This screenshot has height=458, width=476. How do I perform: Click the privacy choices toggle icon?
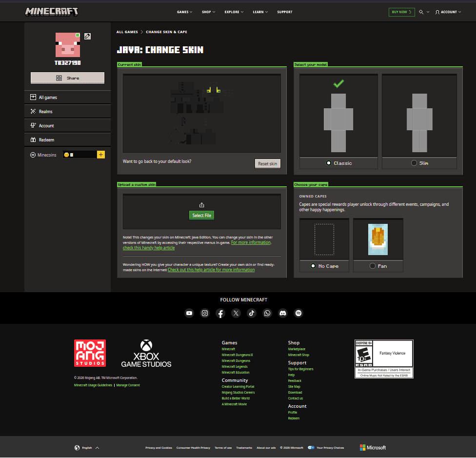tap(311, 448)
